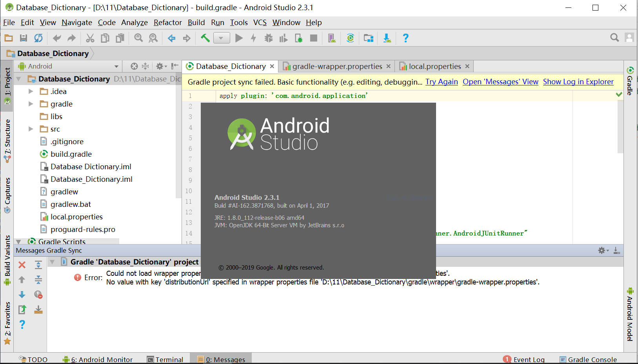The width and height of the screenshot is (638, 364).
Task: Open the SDK Manager download icon
Action: pos(387,38)
